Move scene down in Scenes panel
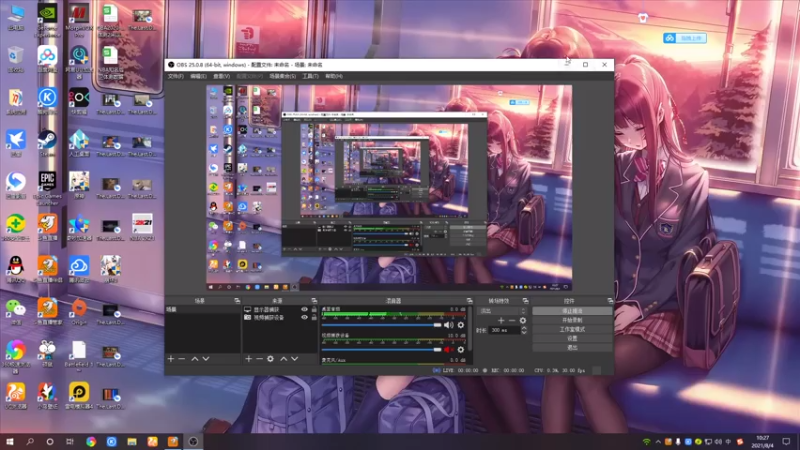Viewport: 800px width, 450px height. point(206,359)
